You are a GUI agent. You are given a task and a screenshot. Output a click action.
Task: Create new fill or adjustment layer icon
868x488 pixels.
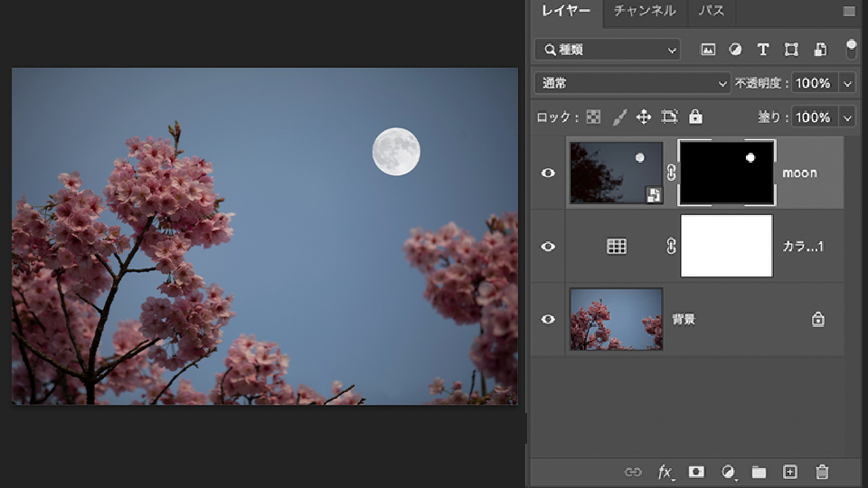[x=728, y=472]
